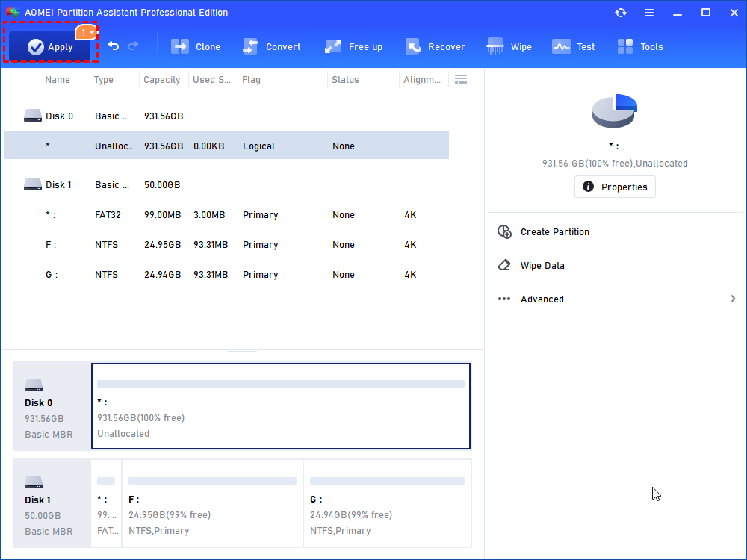Click F: partition usage bar
Image resolution: width=747 pixels, height=560 pixels.
pyautogui.click(x=212, y=481)
